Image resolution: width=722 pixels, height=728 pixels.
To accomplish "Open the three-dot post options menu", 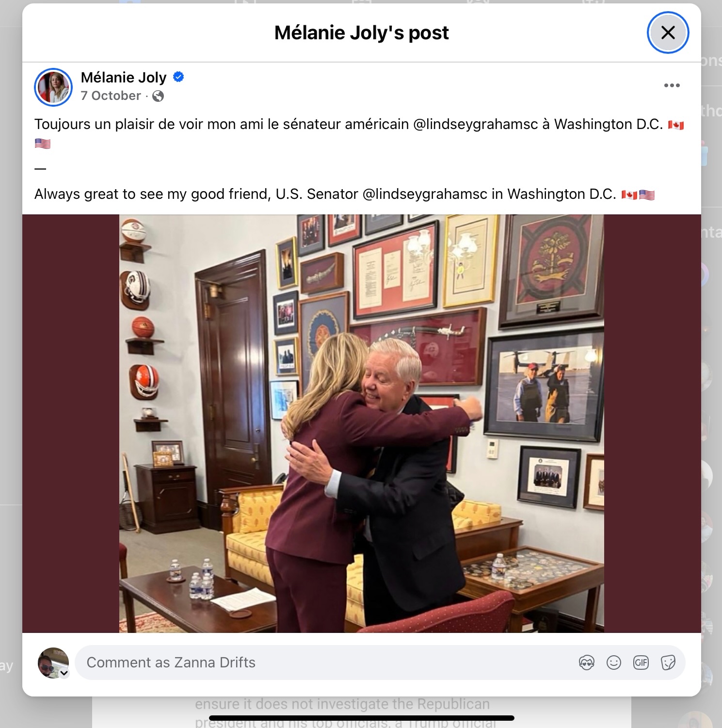I will (x=672, y=85).
